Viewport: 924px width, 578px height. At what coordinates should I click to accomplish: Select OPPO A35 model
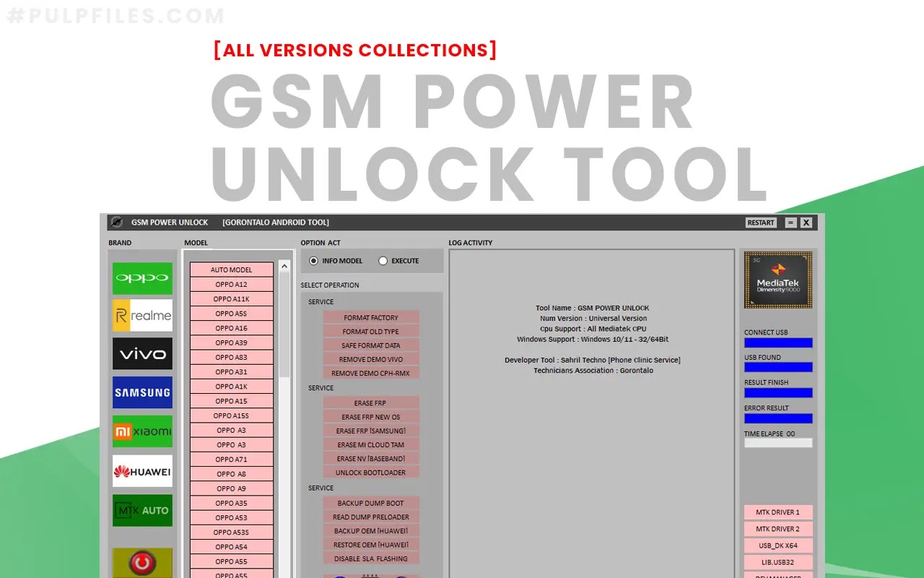pos(232,503)
